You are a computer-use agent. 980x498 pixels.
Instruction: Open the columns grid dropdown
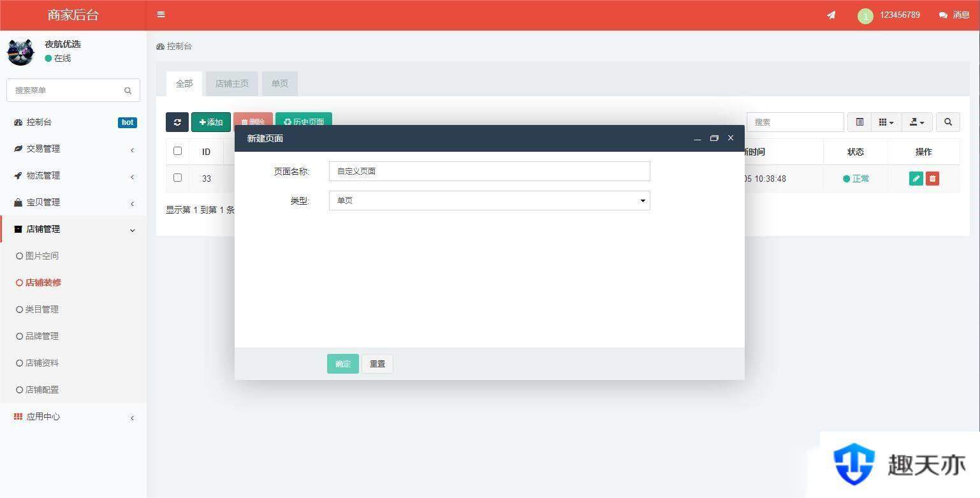pyautogui.click(x=886, y=122)
